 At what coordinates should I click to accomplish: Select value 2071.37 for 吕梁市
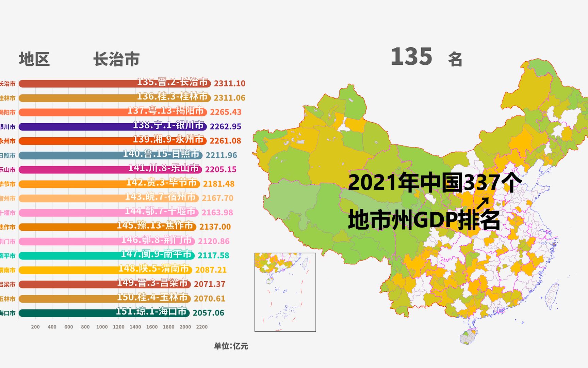(x=210, y=284)
